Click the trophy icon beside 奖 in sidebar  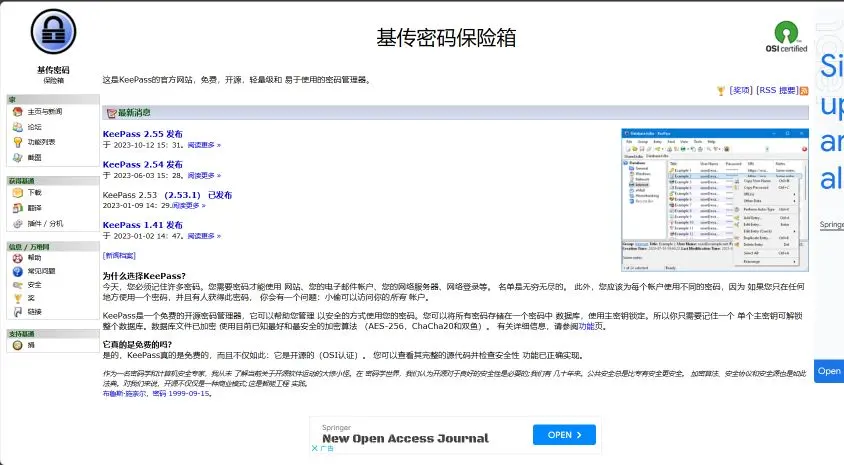point(18,298)
